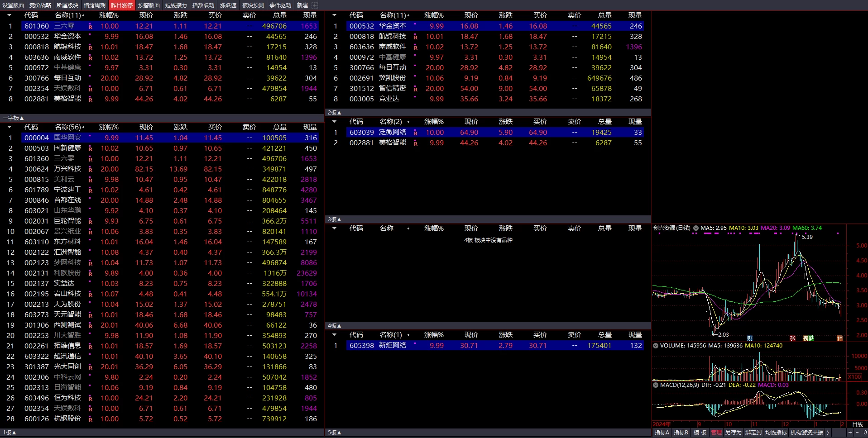This screenshot has width=868, height=438.
Task: Open the triangle menu in the empty 4板 panel header
Action: (334, 228)
